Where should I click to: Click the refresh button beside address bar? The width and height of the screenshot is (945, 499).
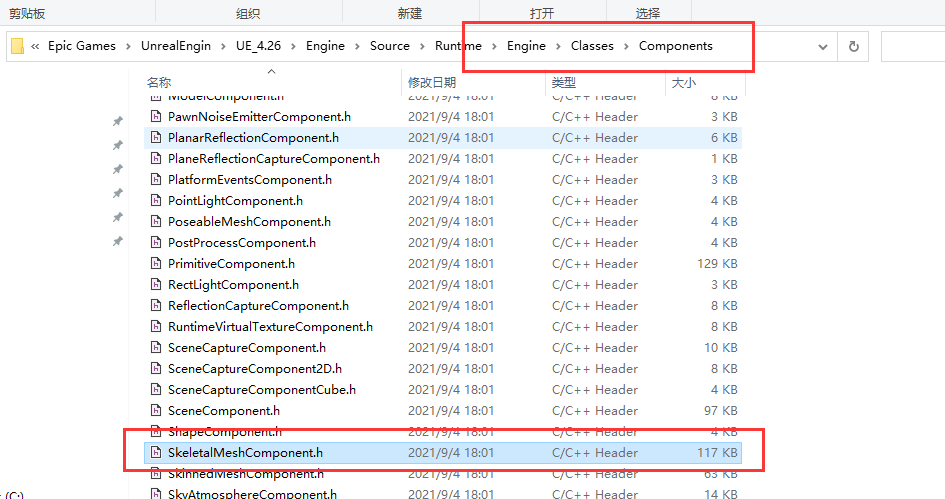(x=853, y=46)
